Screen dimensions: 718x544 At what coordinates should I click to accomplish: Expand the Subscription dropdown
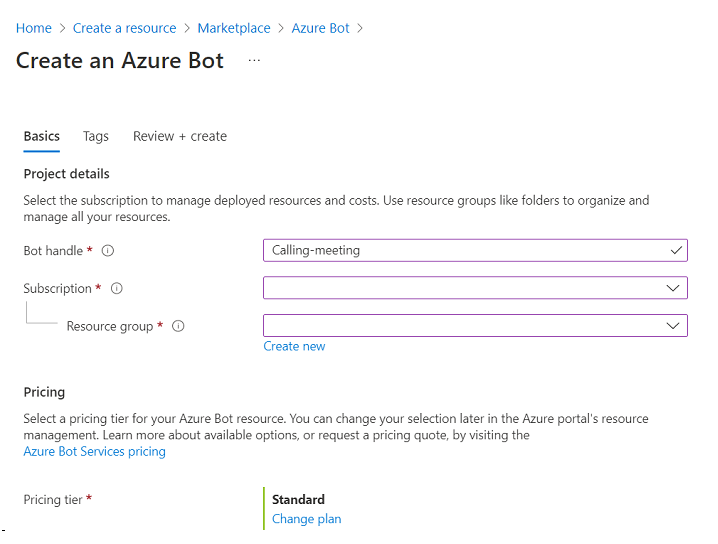475,288
